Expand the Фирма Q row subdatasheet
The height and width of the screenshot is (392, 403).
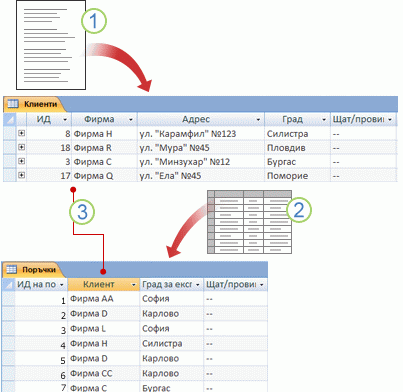click(21, 175)
